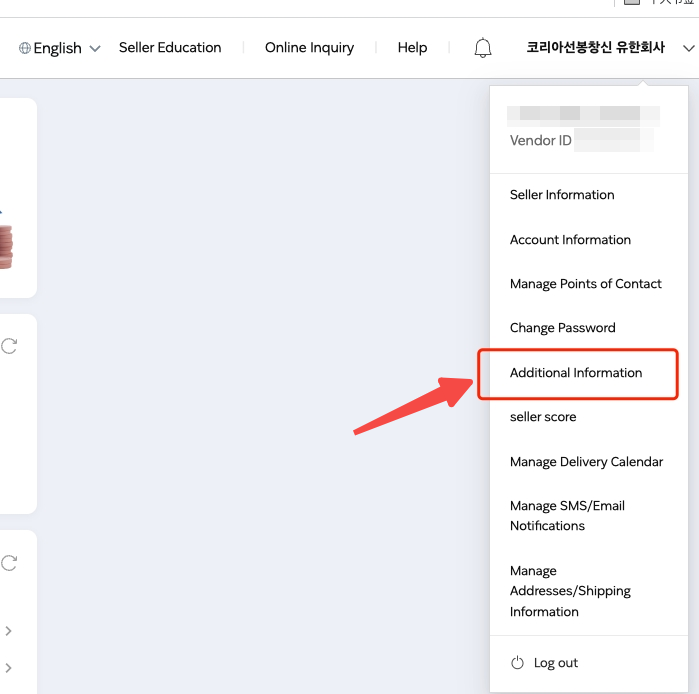Open the Help link

coord(412,47)
